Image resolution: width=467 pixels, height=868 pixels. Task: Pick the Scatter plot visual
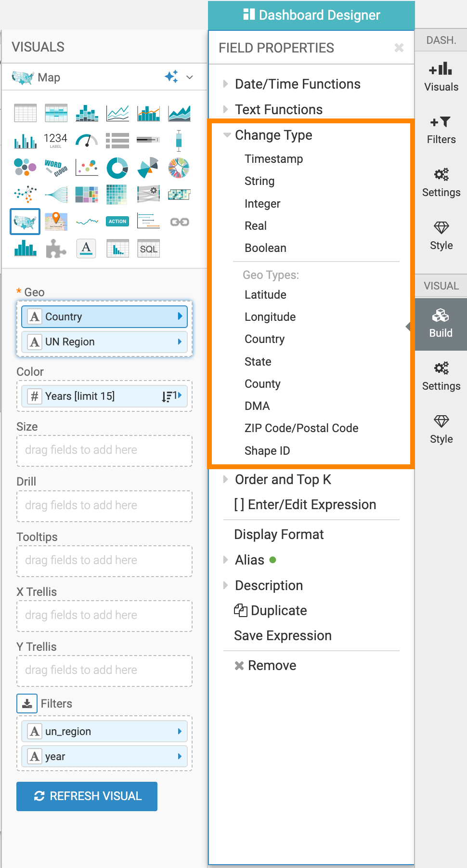tap(87, 168)
